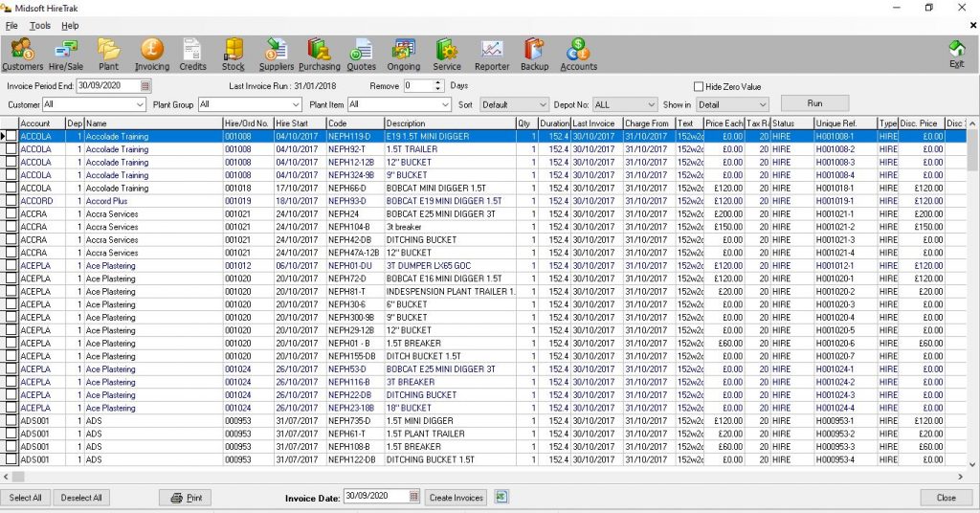Click the Price Each column header

click(x=724, y=123)
